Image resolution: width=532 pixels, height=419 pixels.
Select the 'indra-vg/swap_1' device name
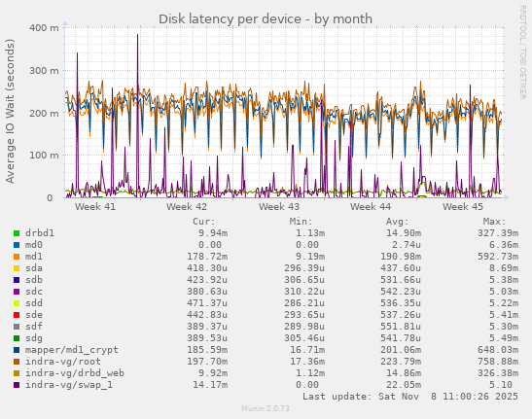pos(69,385)
